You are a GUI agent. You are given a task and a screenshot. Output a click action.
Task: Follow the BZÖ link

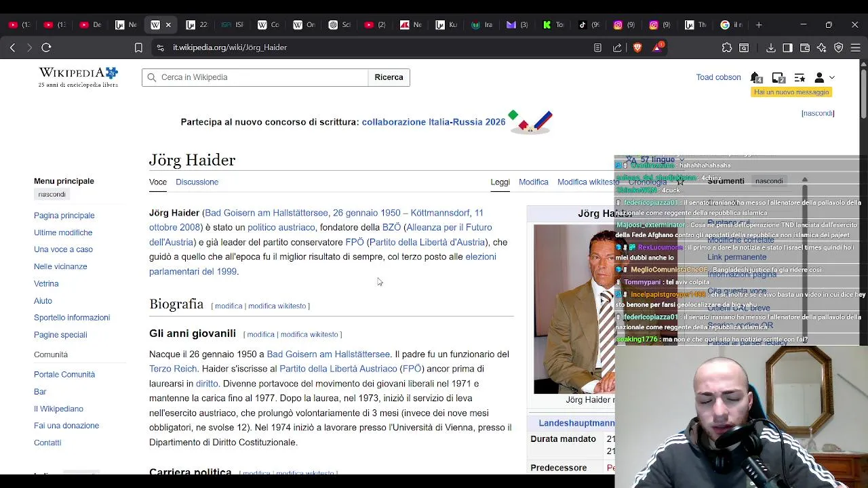(x=391, y=228)
